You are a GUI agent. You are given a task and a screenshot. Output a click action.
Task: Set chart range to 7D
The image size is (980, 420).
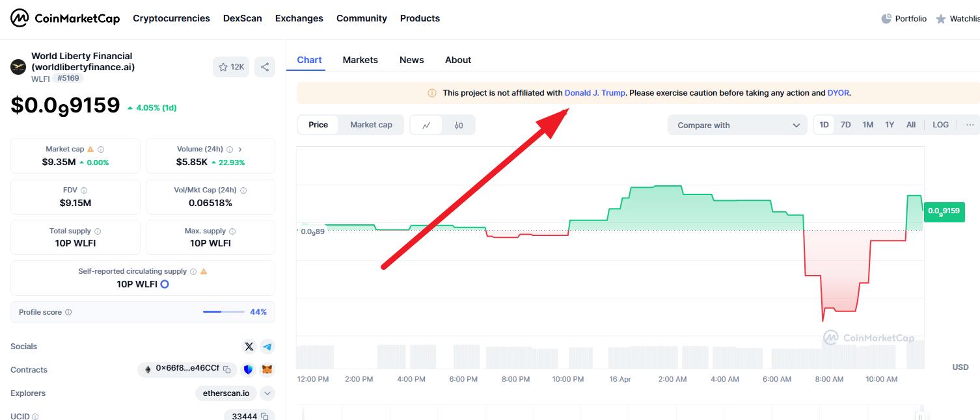click(846, 125)
